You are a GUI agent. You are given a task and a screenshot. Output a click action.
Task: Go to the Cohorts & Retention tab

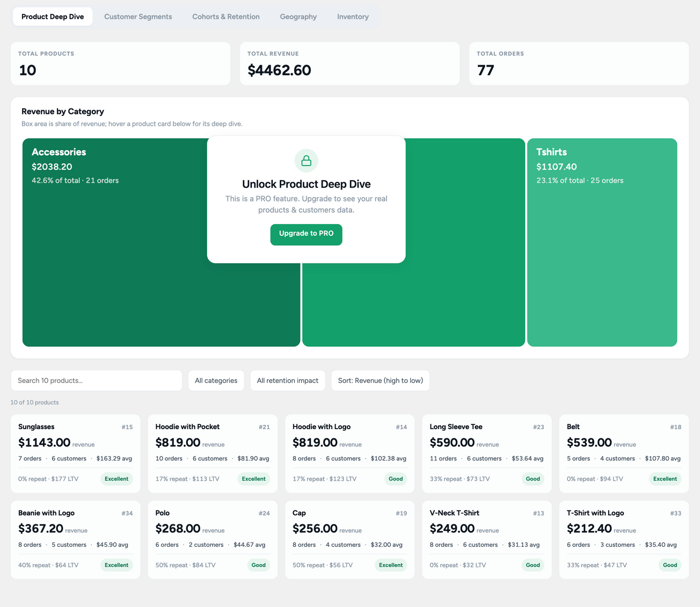click(x=226, y=17)
